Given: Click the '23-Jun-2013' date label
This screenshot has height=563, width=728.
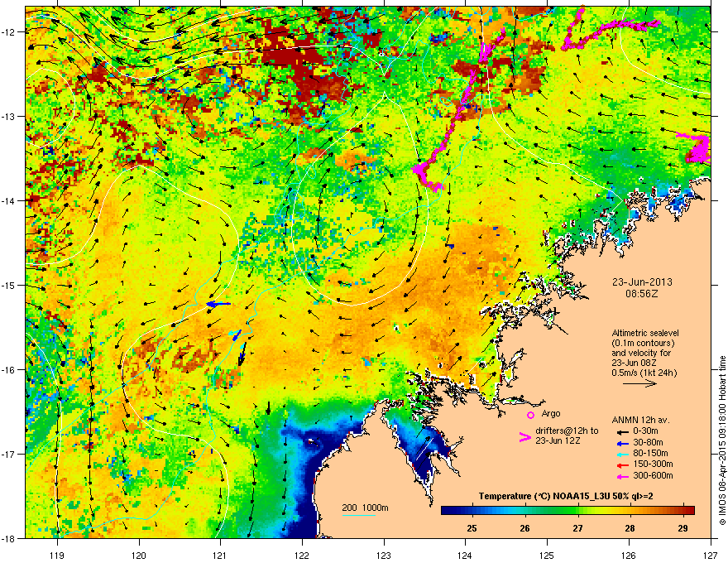Looking at the screenshot, I should (642, 282).
